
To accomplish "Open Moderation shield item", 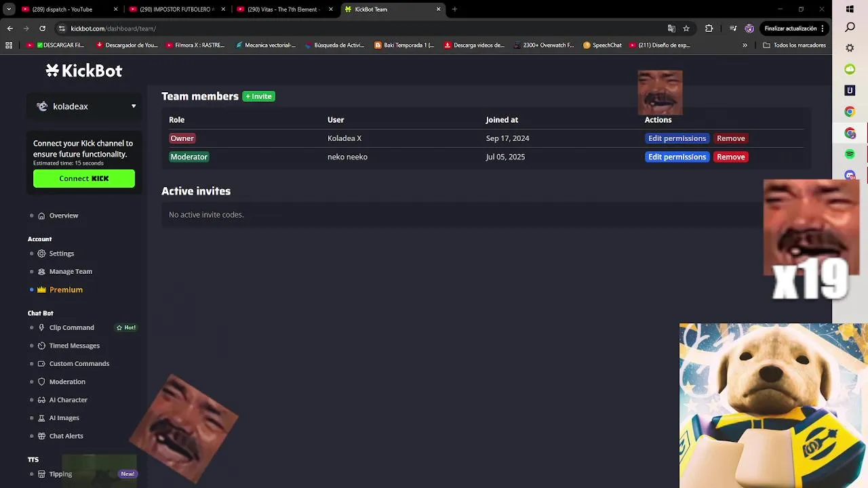I will click(x=61, y=382).
